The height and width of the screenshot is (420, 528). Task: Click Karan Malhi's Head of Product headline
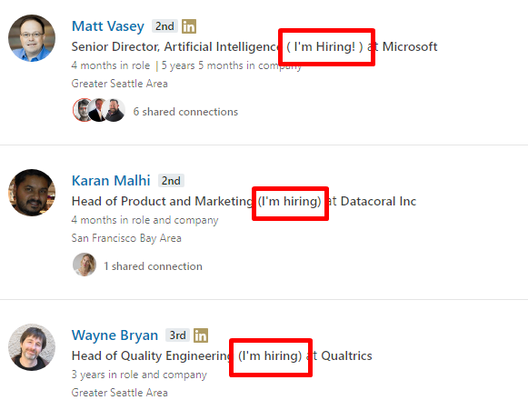pos(244,202)
